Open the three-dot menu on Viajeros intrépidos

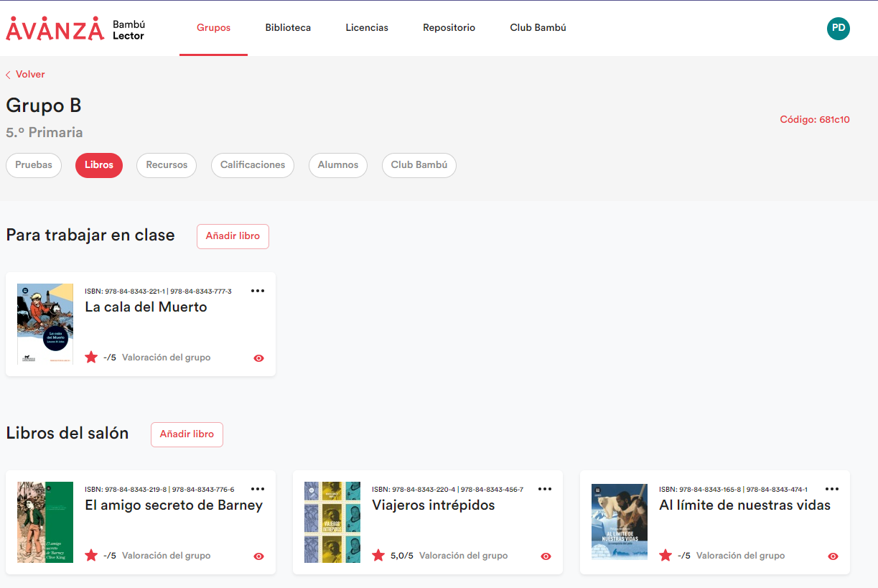[x=545, y=489]
